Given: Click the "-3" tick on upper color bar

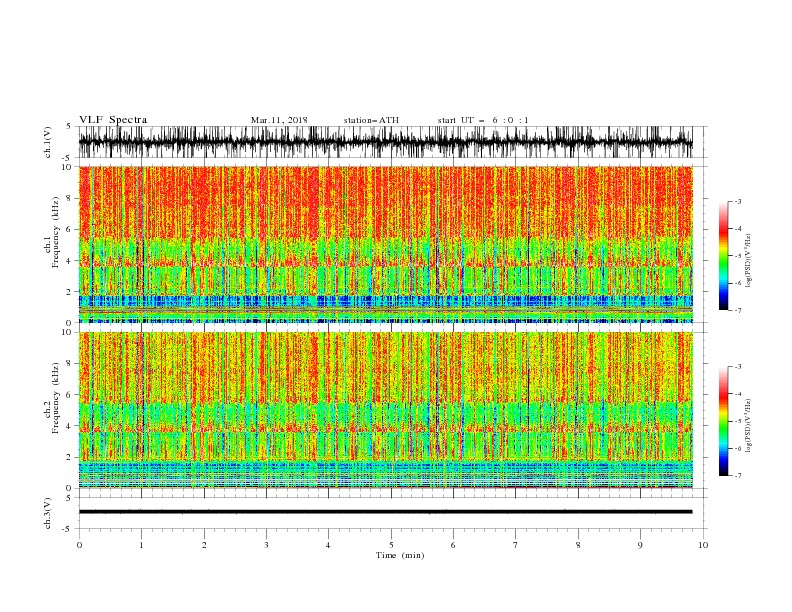Looking at the screenshot, I should click(x=737, y=201).
